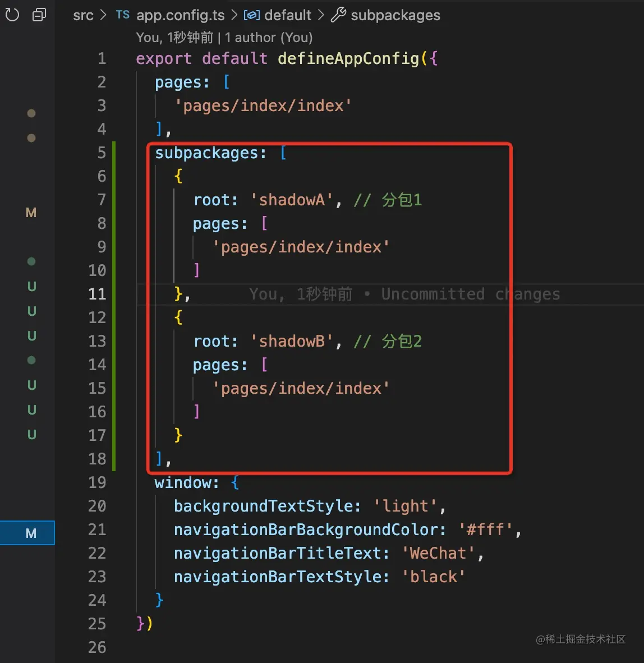644x663 pixels.
Task: Click the 'You, 1秒钟前' blame annotation above line 1
Action: 174,38
